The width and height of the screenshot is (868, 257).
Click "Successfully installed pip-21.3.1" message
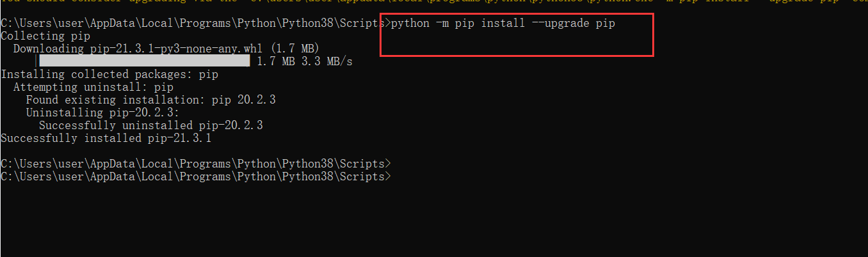106,138
